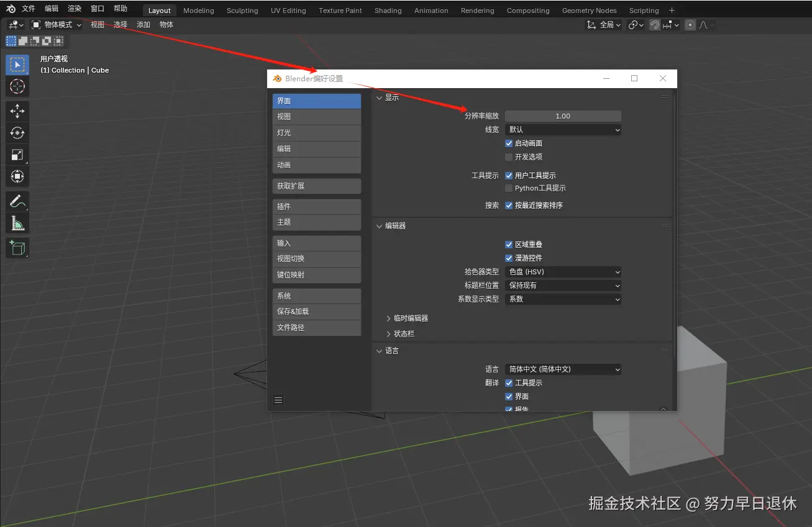Toggle the snap magnet icon
The width and height of the screenshot is (812, 527).
655,25
